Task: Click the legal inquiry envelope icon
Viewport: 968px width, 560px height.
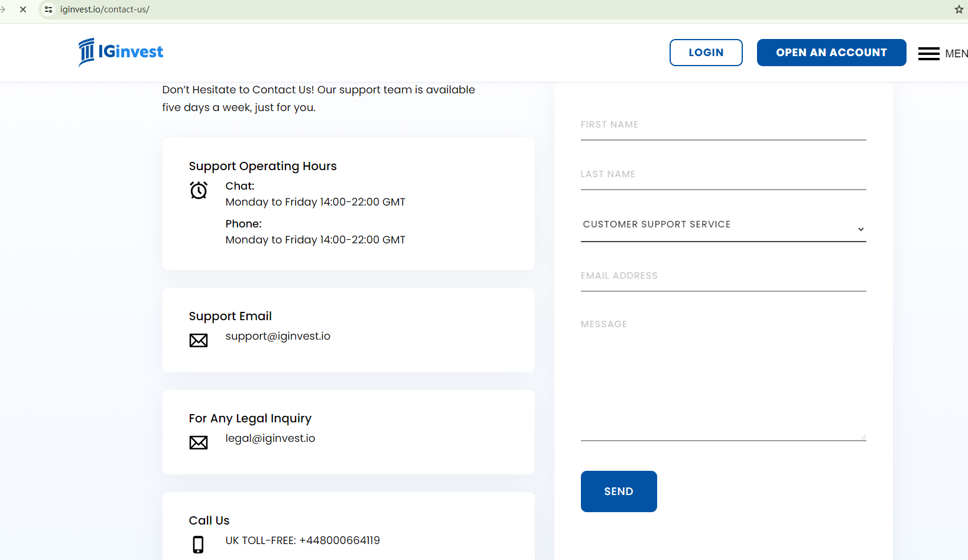Action: pos(199,442)
